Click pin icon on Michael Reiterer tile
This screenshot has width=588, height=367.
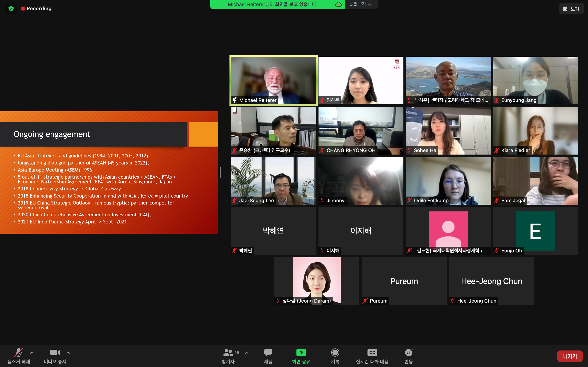[234, 100]
